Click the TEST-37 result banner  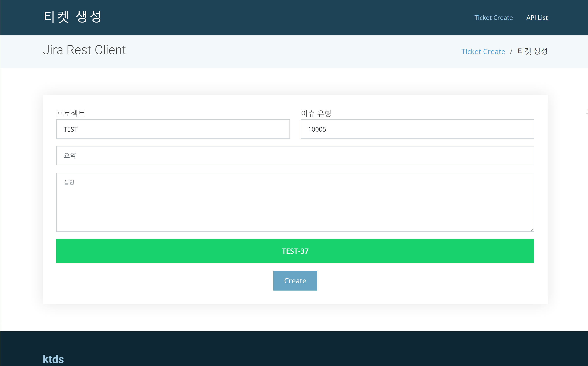[x=295, y=251]
